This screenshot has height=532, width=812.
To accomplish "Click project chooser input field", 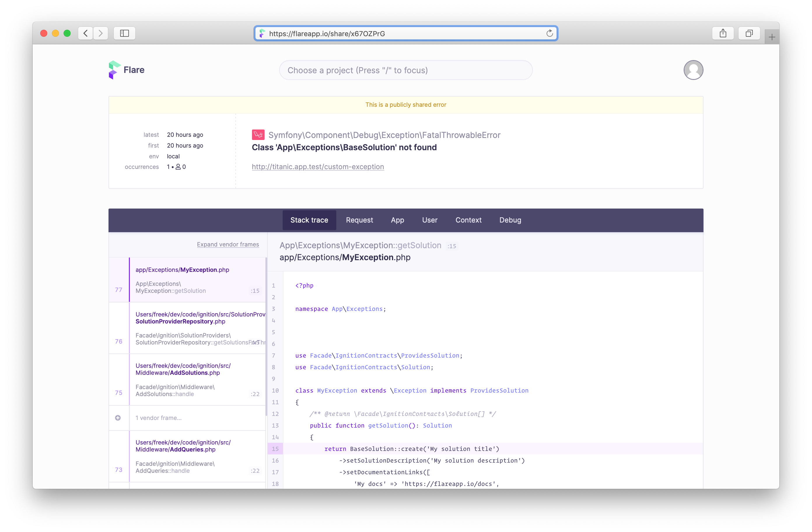I will click(406, 70).
